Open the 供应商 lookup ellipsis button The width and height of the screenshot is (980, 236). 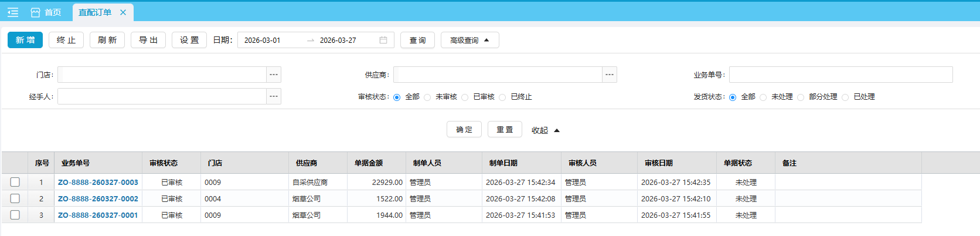click(x=610, y=75)
